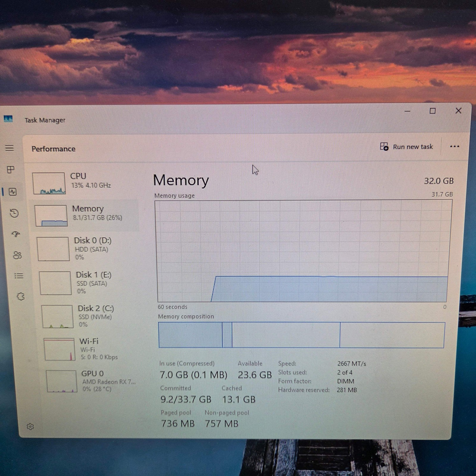The height and width of the screenshot is (476, 476).
Task: Select the Performance page icon in sidebar
Action: 13,192
